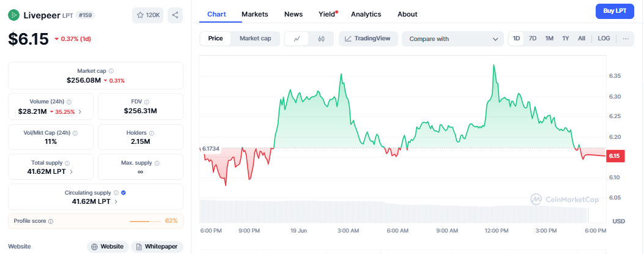
Task: Toggle the LOG scale
Action: 604,39
